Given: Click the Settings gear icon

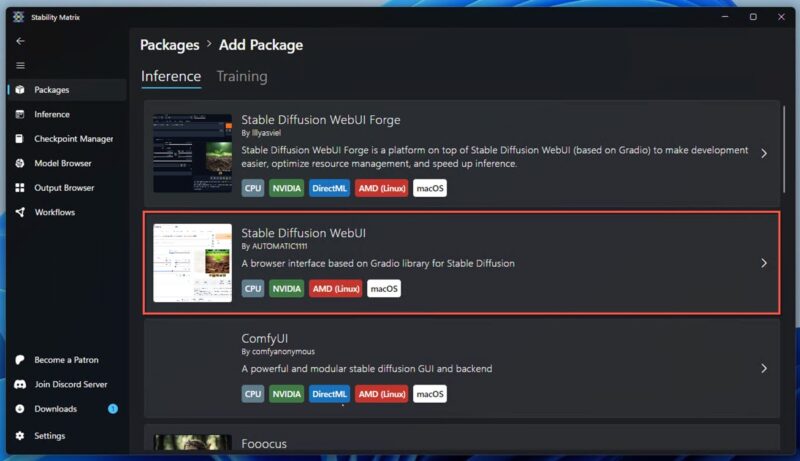Looking at the screenshot, I should tap(20, 436).
